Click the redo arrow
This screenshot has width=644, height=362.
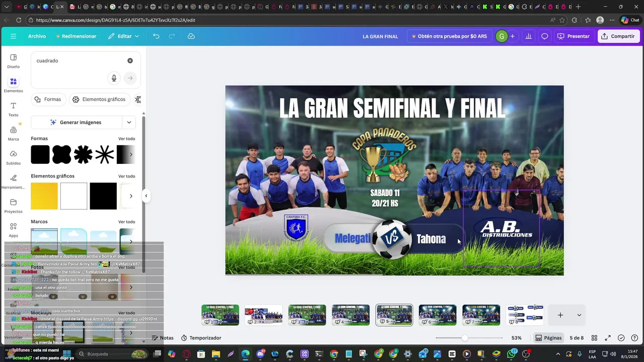tap(172, 36)
